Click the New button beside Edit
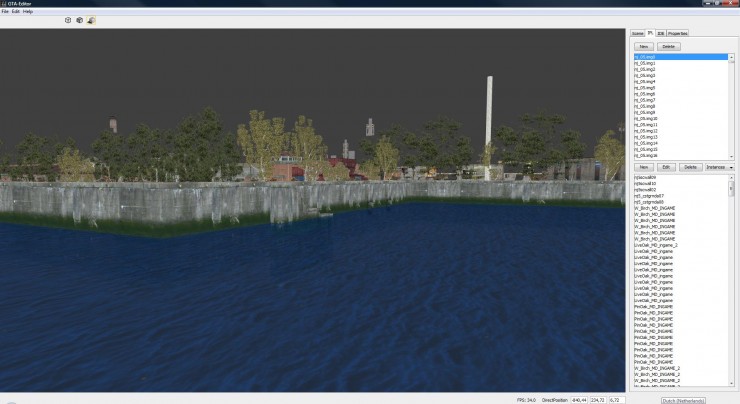 pyautogui.click(x=644, y=167)
